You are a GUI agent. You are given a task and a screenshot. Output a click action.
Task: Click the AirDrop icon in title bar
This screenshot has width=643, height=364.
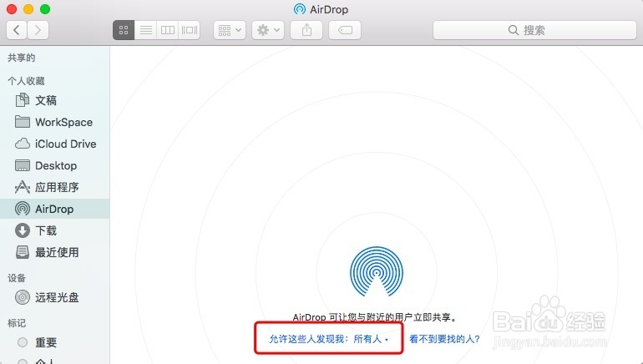[x=300, y=9]
